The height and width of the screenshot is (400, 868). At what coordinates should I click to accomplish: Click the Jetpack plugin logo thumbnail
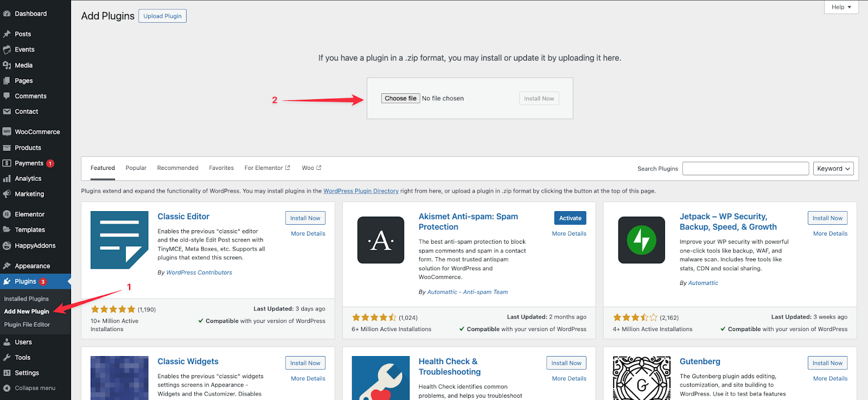[642, 240]
